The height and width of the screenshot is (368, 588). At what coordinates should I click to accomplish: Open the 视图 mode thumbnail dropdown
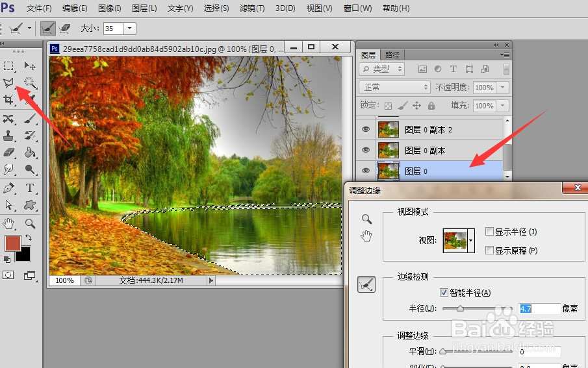click(x=470, y=241)
